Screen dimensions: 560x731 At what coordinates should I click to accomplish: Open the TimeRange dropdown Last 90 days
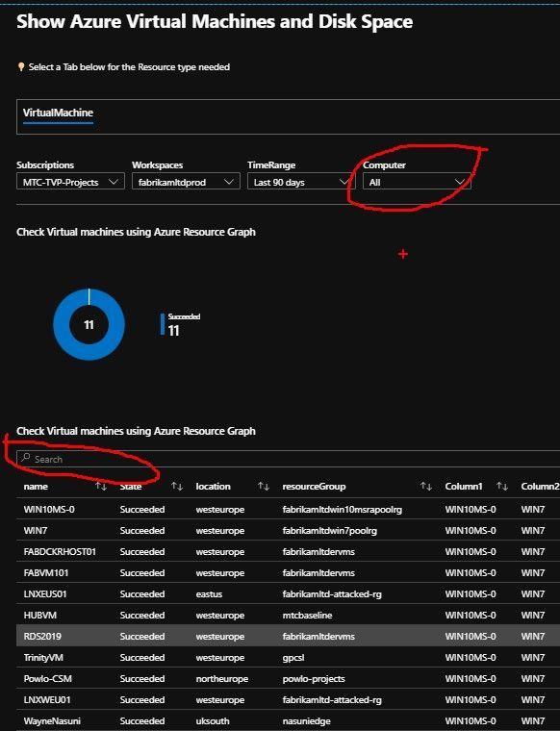tap(301, 182)
